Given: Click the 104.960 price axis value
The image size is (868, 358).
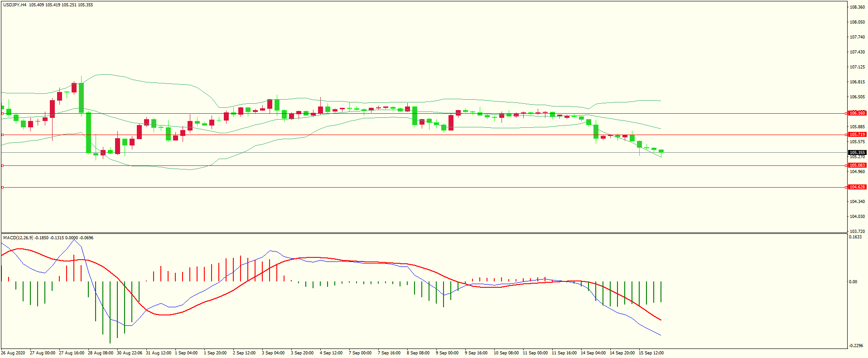Looking at the screenshot, I should coord(858,172).
